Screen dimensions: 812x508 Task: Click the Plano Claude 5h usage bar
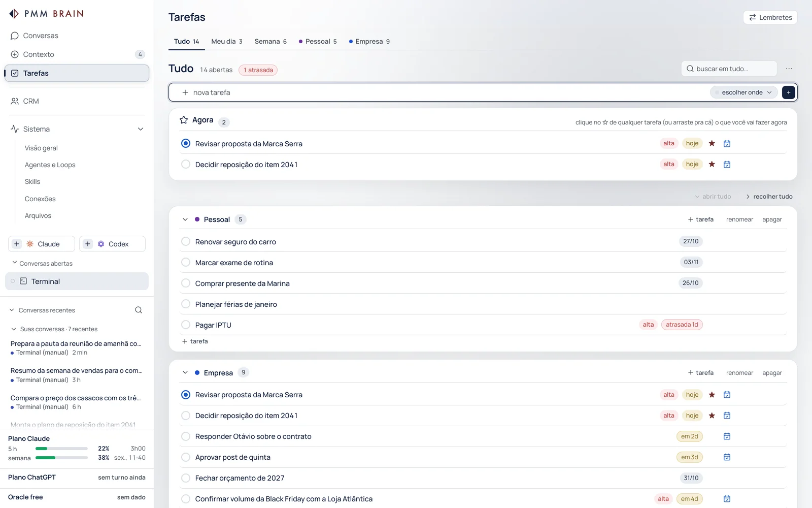(x=61, y=449)
